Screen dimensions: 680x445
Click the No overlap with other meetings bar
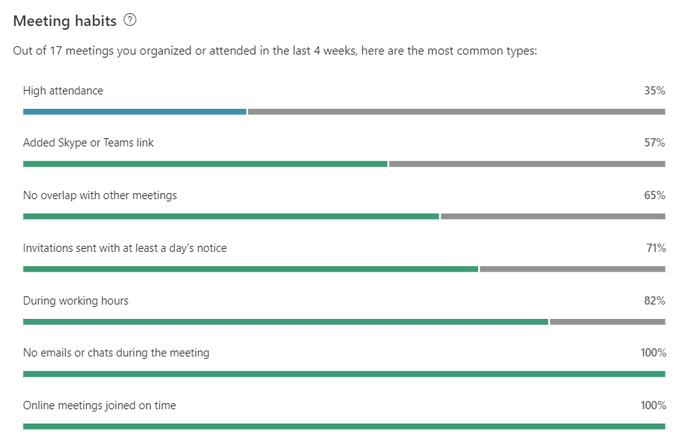point(231,216)
